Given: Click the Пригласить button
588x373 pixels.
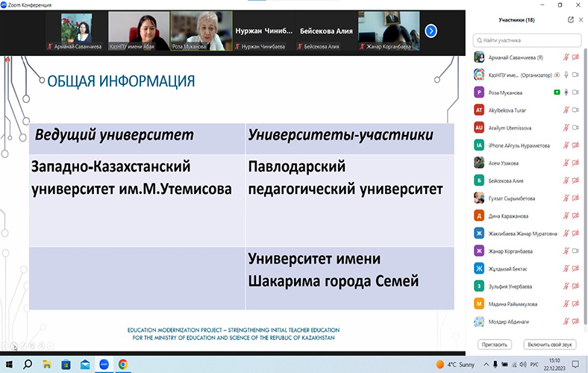Looking at the screenshot, I should click(x=495, y=345).
